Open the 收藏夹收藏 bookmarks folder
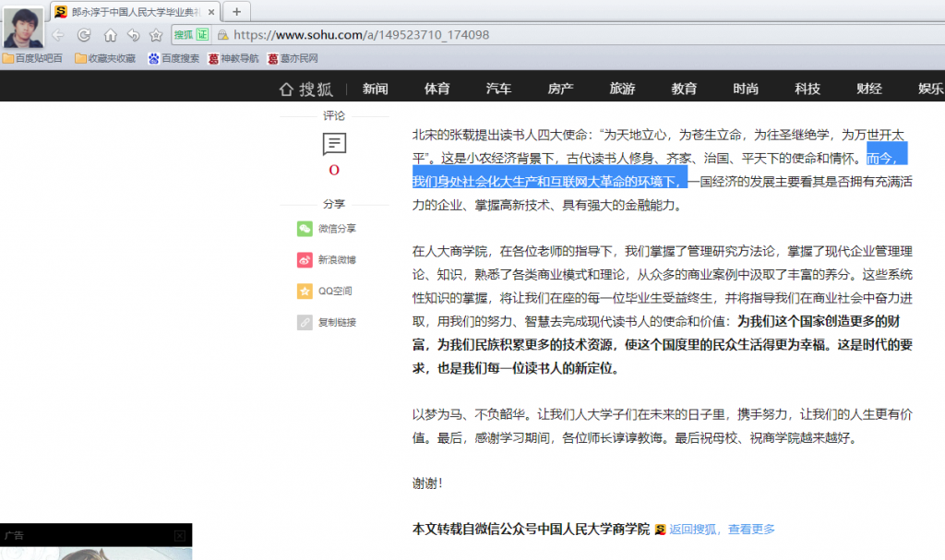 tap(105, 58)
